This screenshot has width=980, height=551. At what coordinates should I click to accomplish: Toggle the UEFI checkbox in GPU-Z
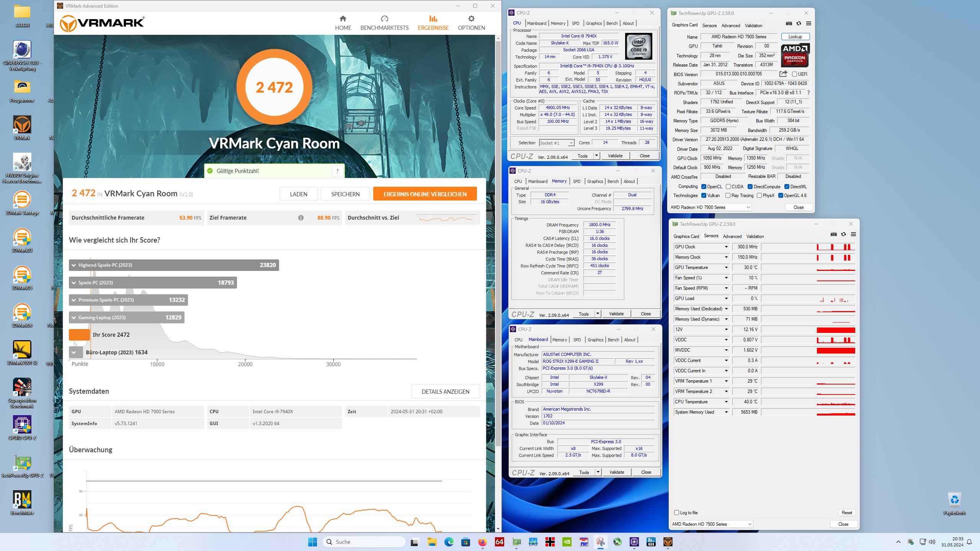pyautogui.click(x=794, y=74)
